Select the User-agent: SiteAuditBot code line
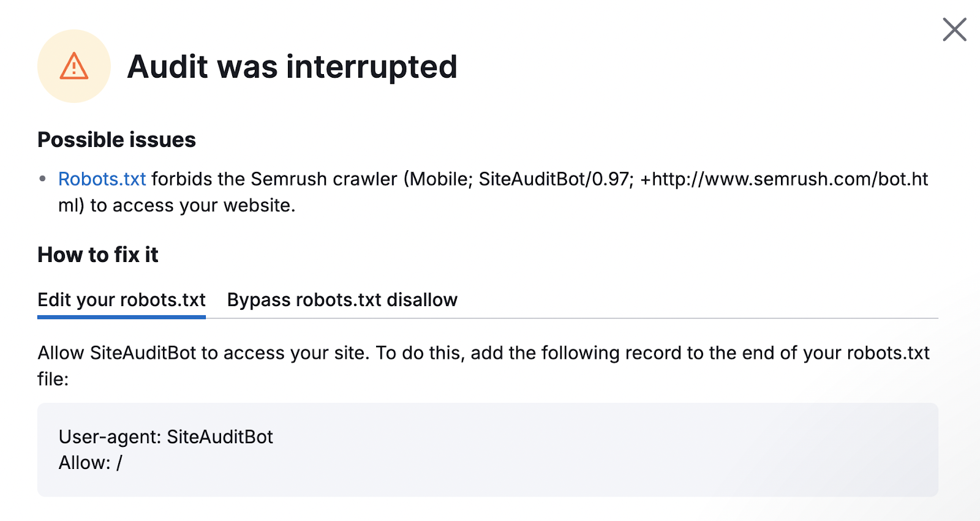Viewport: 980px width, 521px height. [165, 437]
